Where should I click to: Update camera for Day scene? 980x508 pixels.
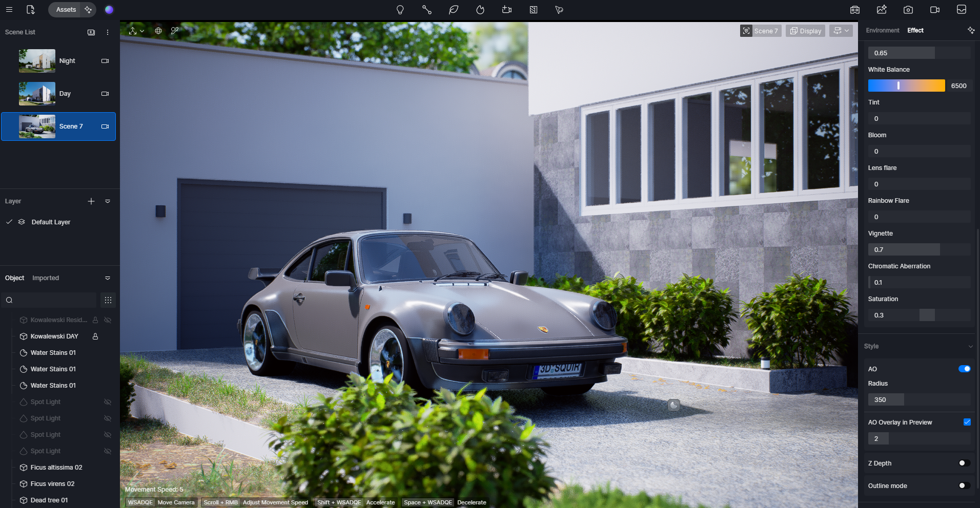click(x=105, y=94)
